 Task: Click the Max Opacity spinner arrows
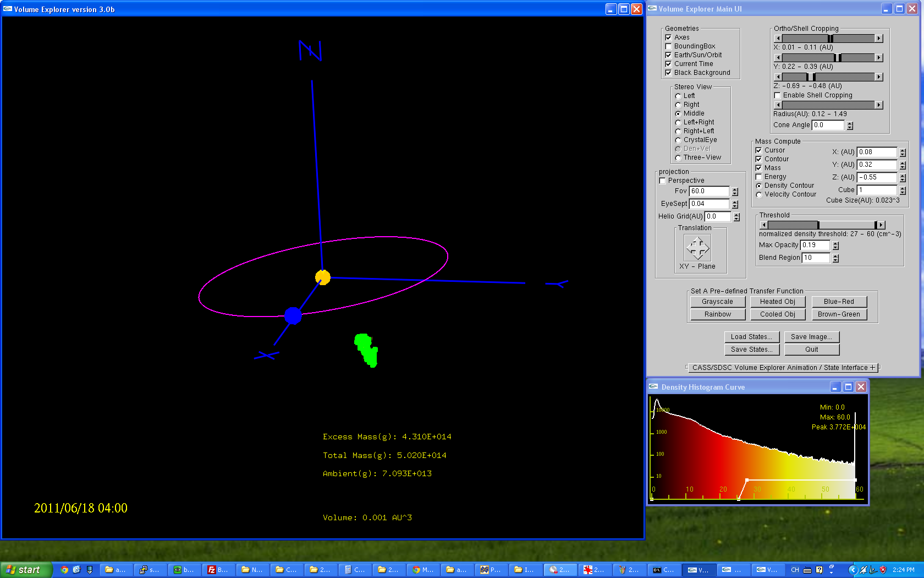click(x=835, y=246)
